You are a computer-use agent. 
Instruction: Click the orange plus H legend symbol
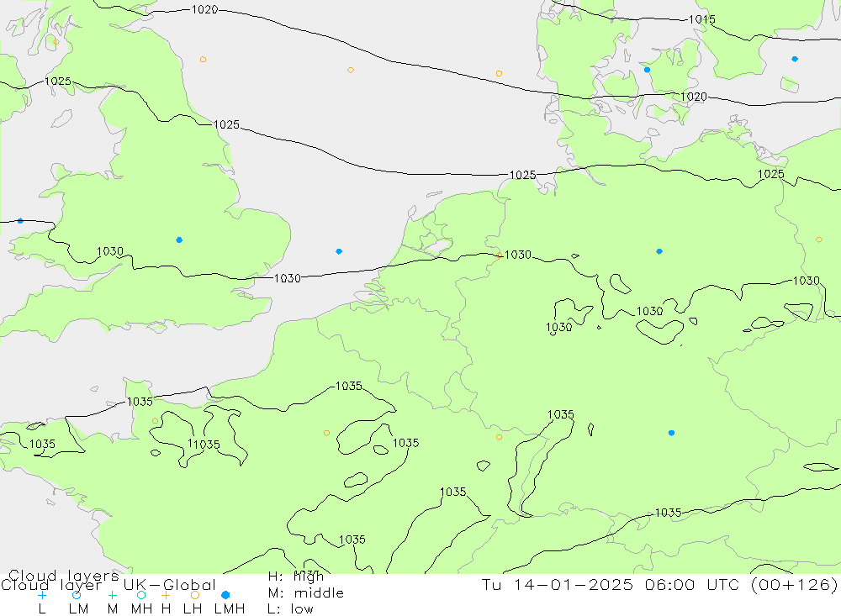coord(166,595)
